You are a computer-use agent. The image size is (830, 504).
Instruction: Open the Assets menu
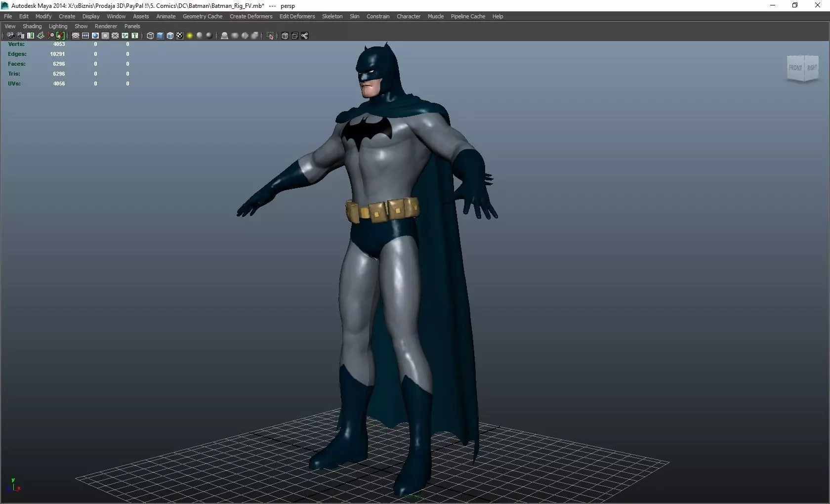pos(141,16)
